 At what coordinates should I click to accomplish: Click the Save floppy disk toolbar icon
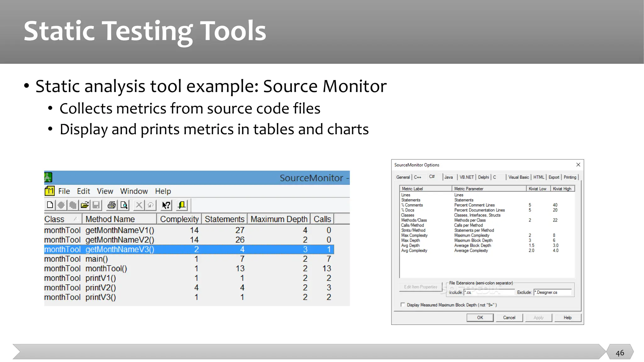[x=96, y=205]
